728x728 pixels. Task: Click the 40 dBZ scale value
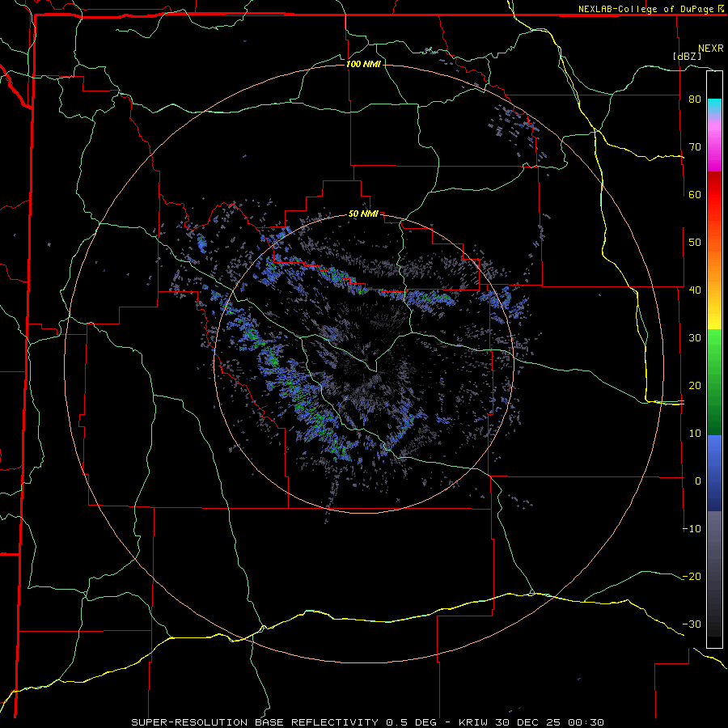coord(695,290)
